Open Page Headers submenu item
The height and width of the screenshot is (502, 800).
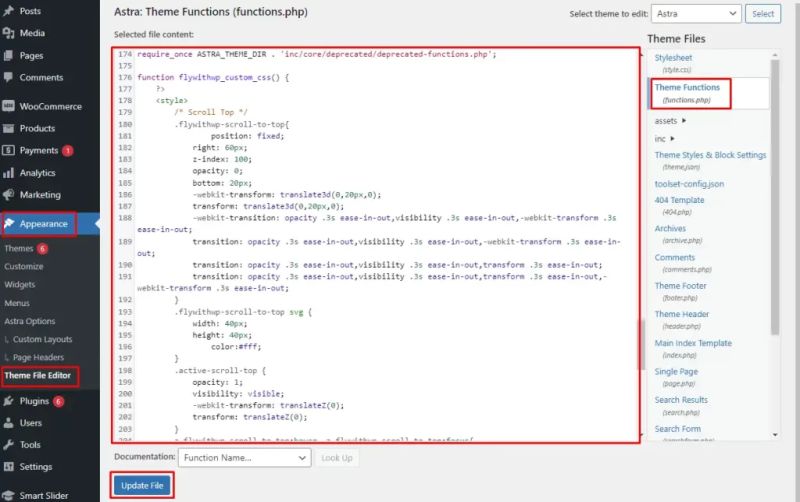point(38,358)
